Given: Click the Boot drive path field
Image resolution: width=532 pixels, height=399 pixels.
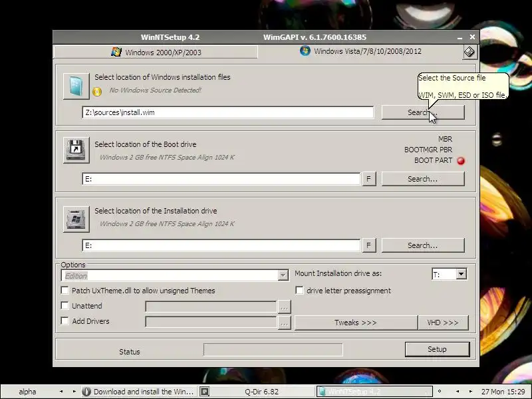Looking at the screenshot, I should tap(221, 179).
